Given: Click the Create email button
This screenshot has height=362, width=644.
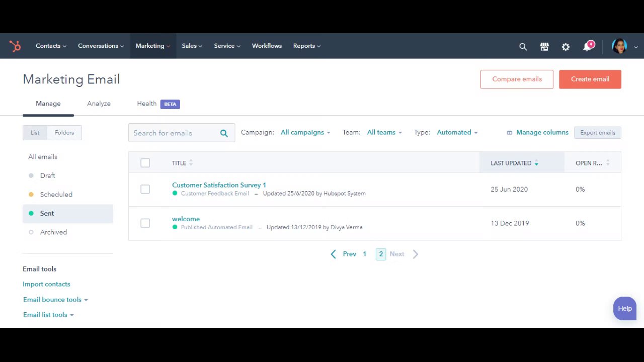Looking at the screenshot, I should 590,79.
